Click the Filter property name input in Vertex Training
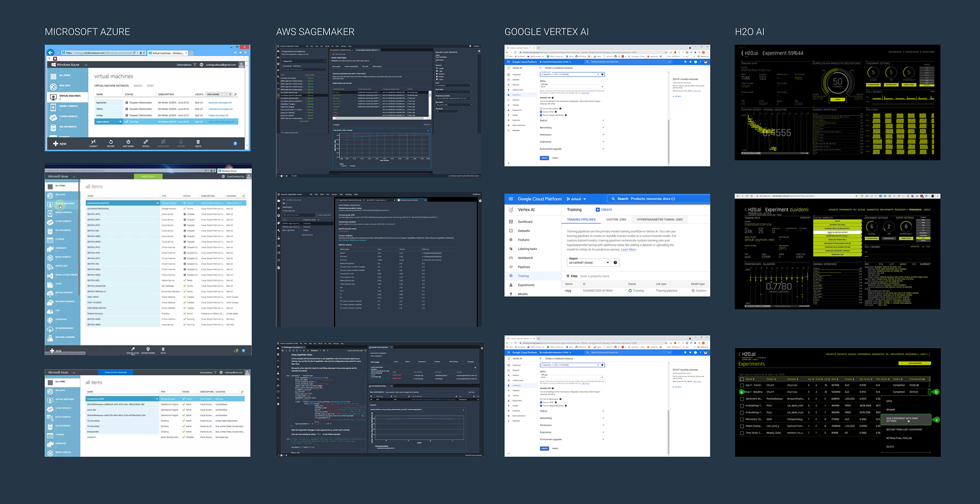The width and height of the screenshot is (980, 504). point(595,276)
